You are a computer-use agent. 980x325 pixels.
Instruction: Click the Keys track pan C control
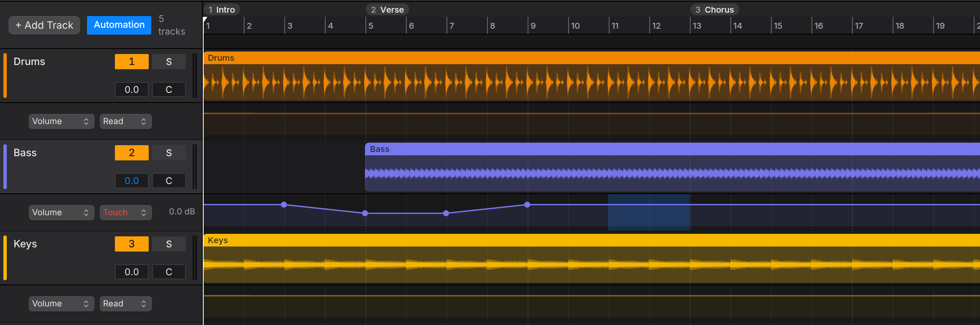[169, 272]
